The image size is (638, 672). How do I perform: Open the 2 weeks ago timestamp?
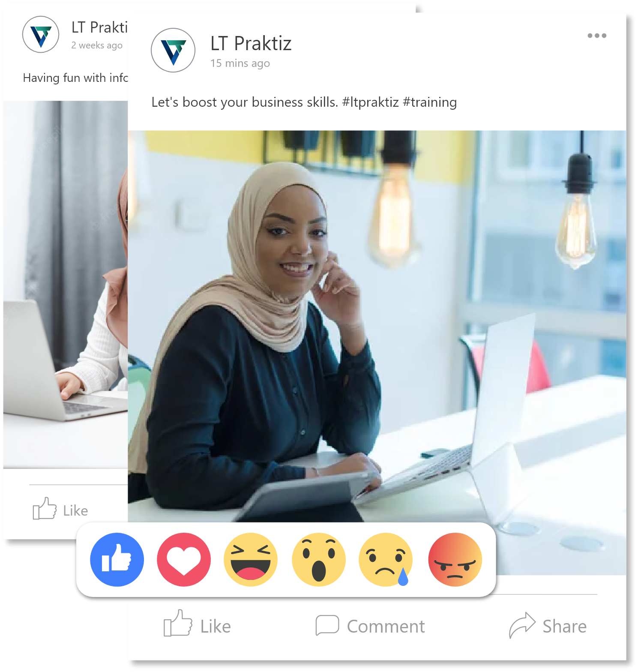(97, 45)
